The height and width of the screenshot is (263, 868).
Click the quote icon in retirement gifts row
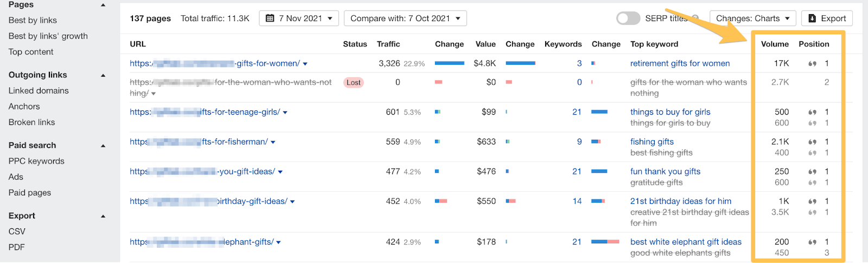[x=812, y=64]
